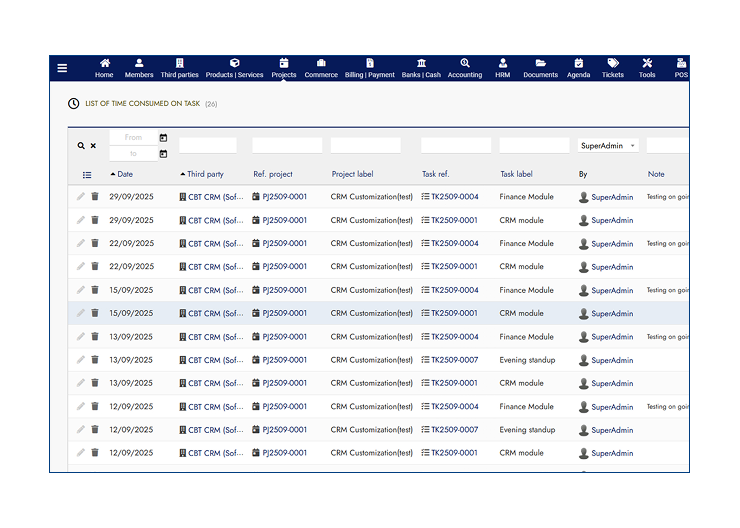Click the Task ref. filter input field
The height and width of the screenshot is (528, 740).
[455, 146]
